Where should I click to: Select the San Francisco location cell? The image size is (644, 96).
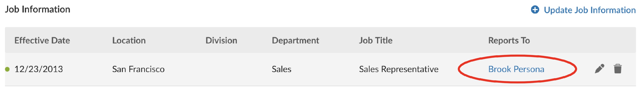click(138, 69)
